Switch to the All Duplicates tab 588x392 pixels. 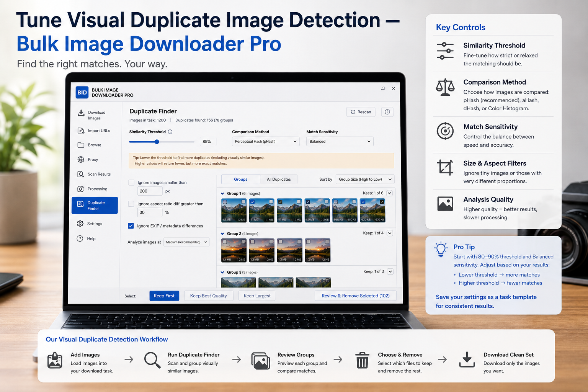click(279, 179)
